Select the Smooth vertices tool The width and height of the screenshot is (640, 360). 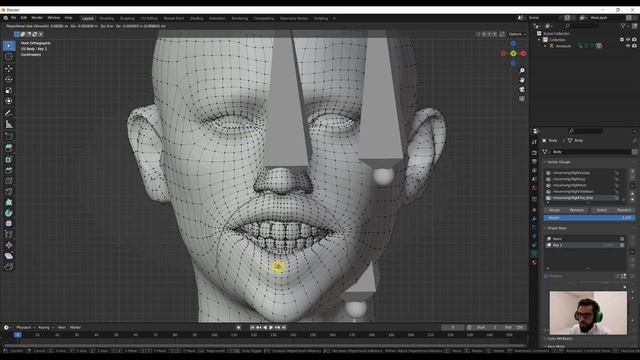tap(9, 223)
